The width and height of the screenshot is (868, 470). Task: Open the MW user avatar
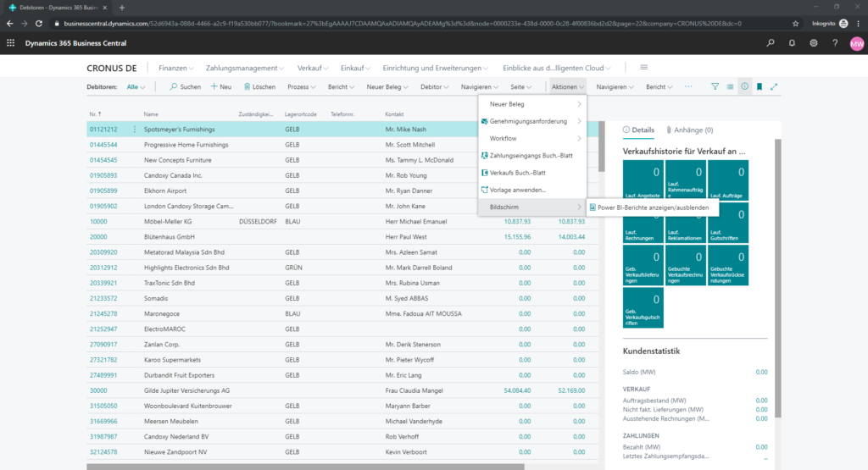(x=856, y=44)
